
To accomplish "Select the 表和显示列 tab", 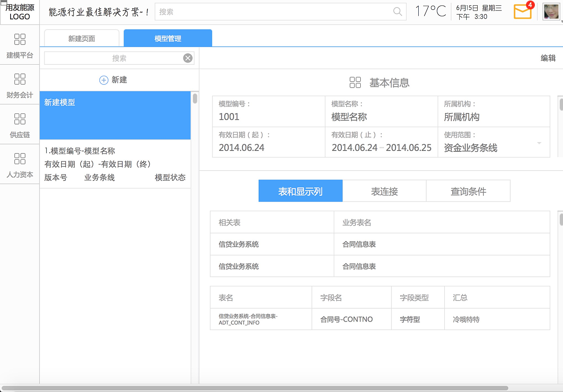I will point(300,191).
